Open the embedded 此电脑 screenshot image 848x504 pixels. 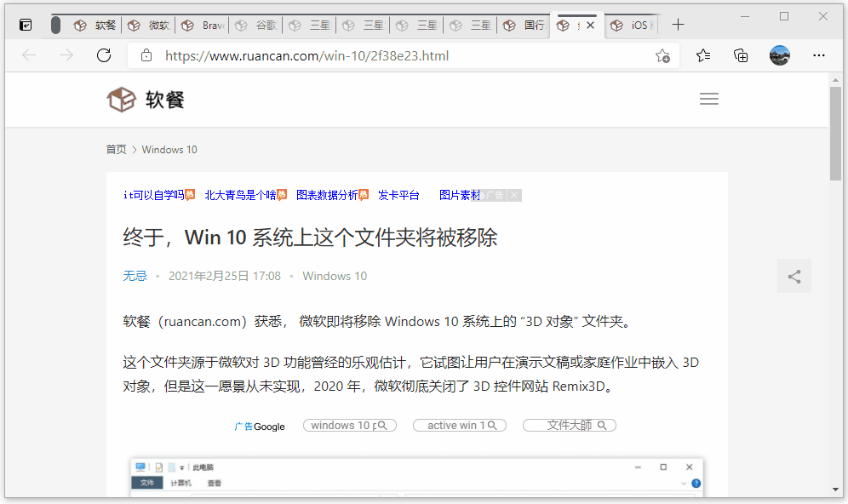[416, 477]
